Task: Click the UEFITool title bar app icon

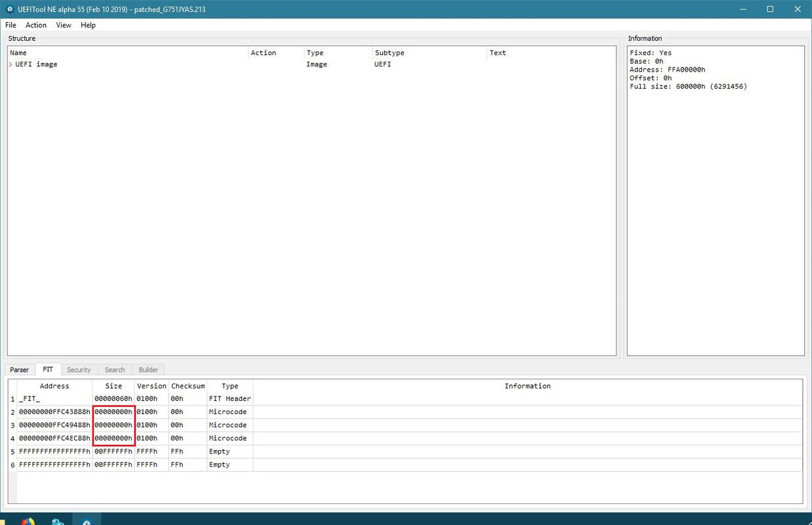Action: (10, 9)
